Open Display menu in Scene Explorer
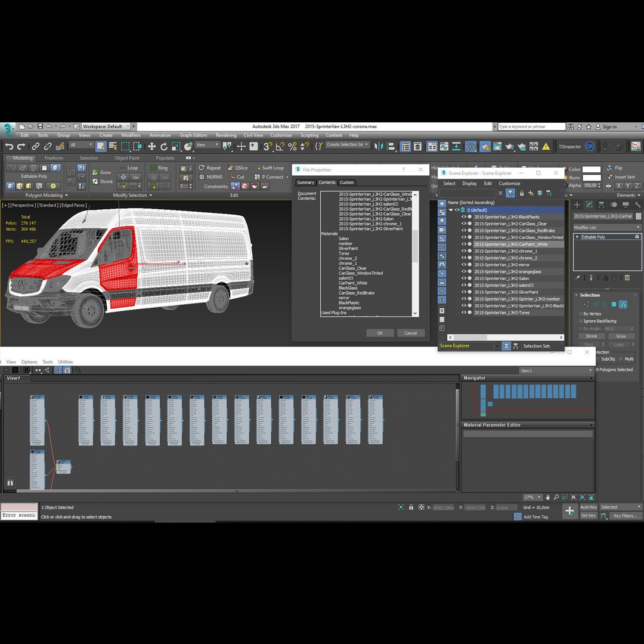This screenshot has width=644, height=644. tap(469, 184)
